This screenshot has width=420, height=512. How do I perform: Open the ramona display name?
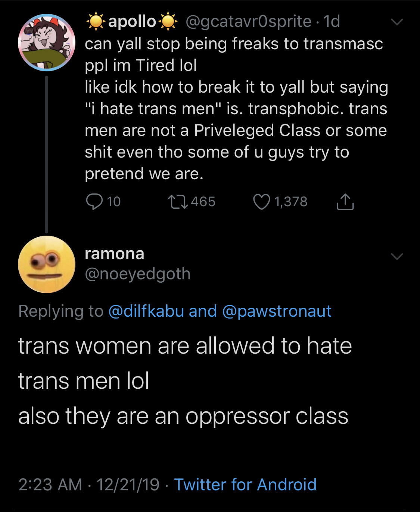114,254
